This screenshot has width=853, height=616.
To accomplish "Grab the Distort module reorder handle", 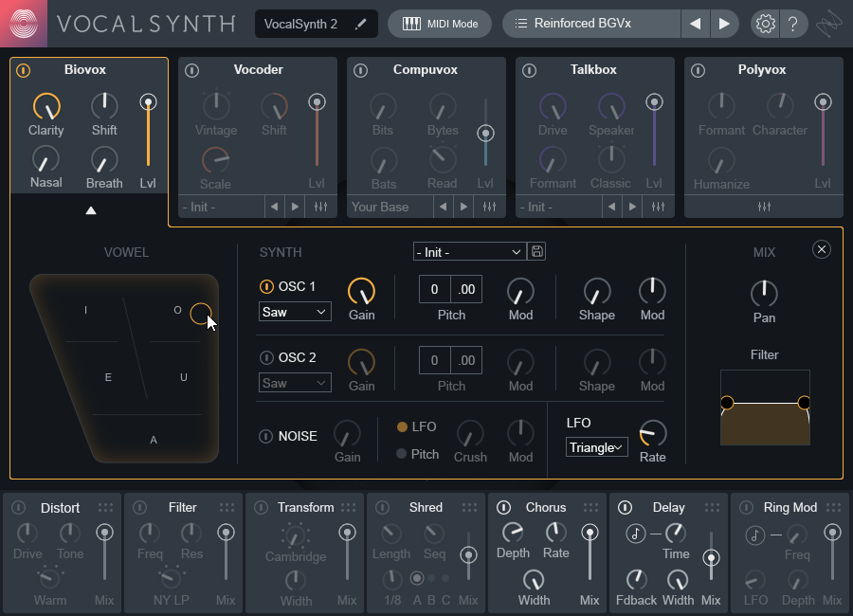I will click(x=105, y=507).
